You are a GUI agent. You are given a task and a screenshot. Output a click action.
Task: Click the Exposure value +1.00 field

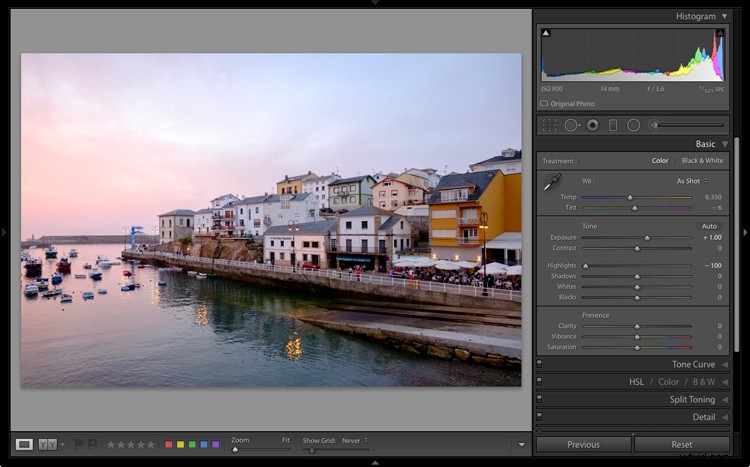coord(712,238)
